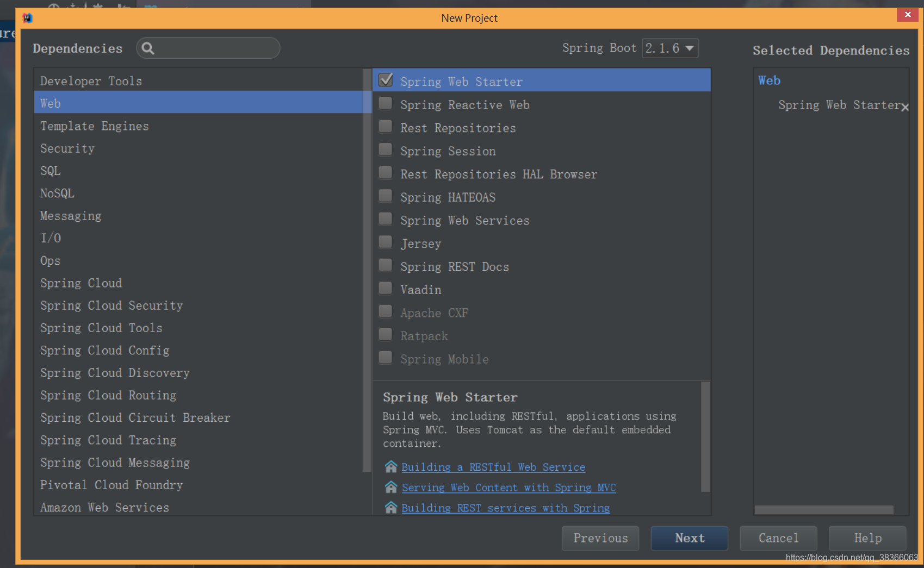Uncheck the Spring Web Starter checkbox
Viewport: 924px width, 568px height.
click(386, 80)
